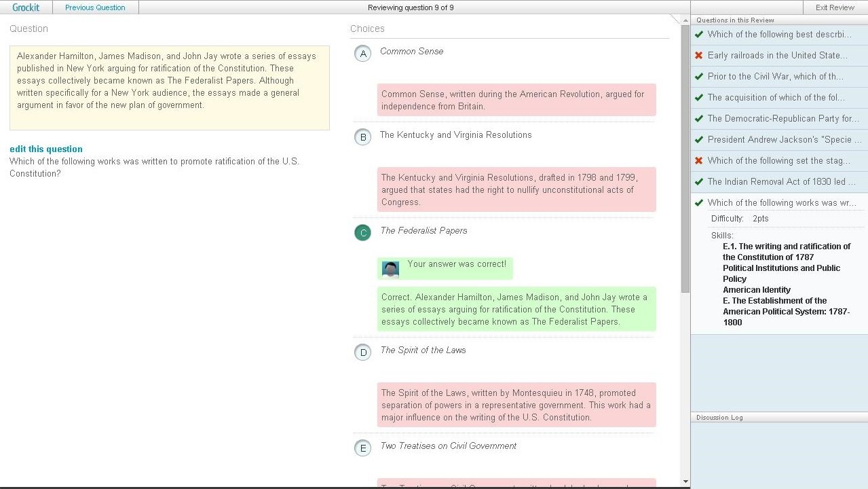Click the red X on Early railroads question
Screen dimensions: 868x489
pyautogui.click(x=699, y=55)
